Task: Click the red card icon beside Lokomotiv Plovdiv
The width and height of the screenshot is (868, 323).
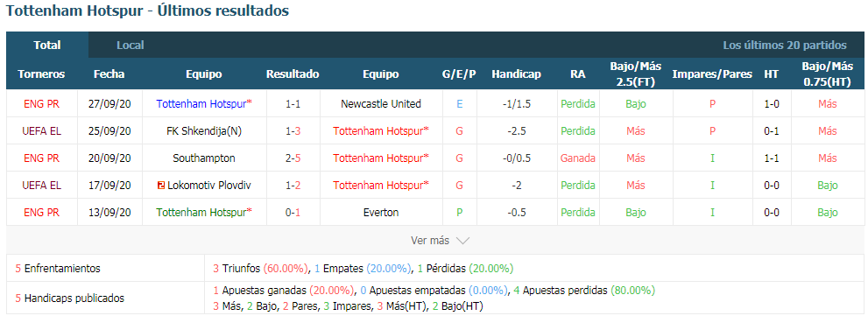Action: [161, 186]
